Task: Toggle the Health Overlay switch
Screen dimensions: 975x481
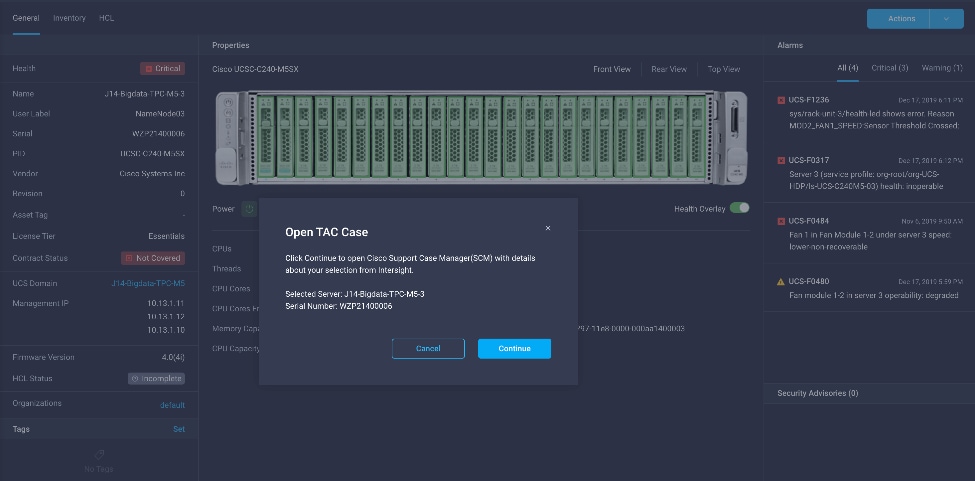Action: coord(739,208)
